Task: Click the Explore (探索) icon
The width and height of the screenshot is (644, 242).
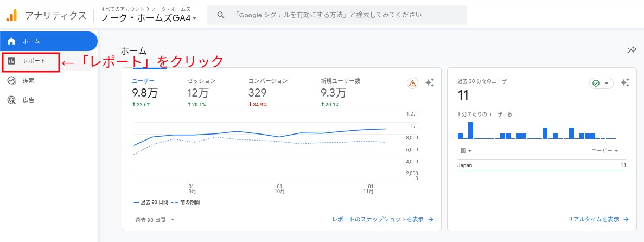Action: point(11,80)
